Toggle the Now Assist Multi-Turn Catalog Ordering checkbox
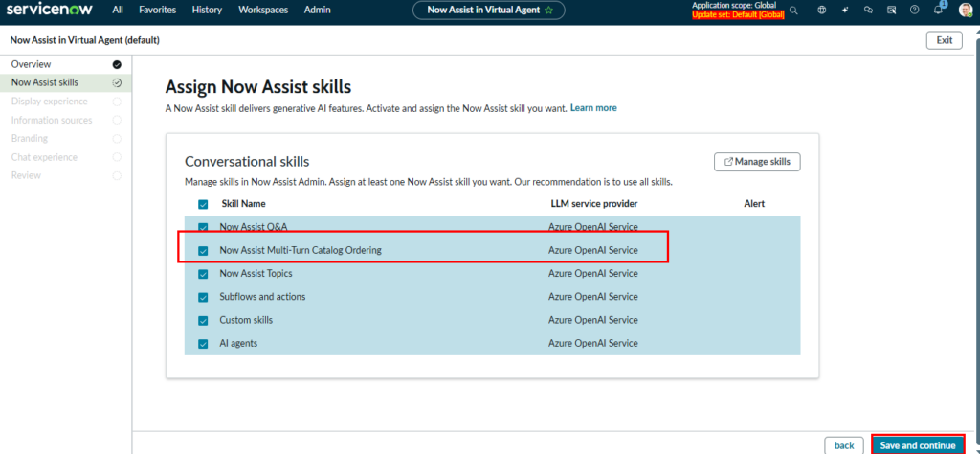 (203, 251)
